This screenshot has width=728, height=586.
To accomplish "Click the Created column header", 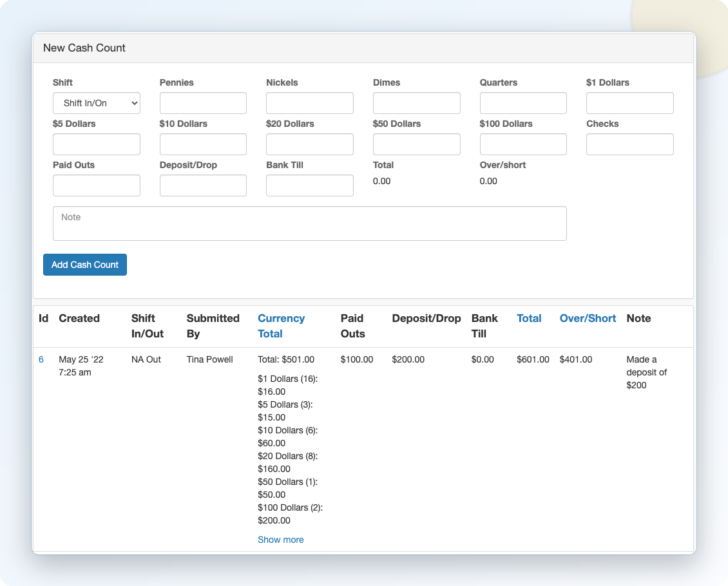I will coord(79,318).
